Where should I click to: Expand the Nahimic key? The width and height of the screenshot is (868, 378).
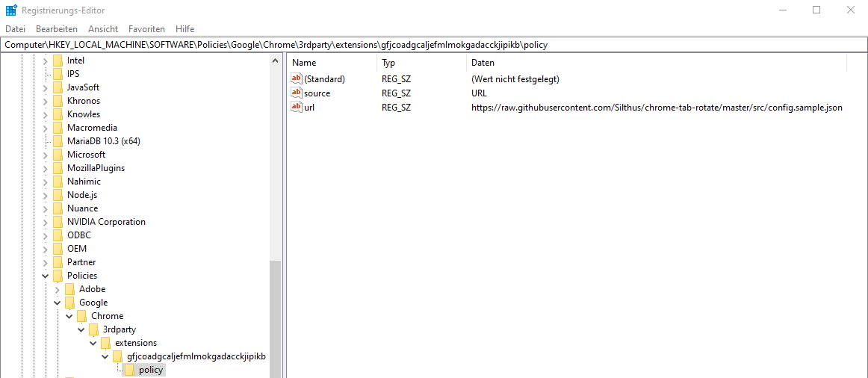(x=46, y=182)
